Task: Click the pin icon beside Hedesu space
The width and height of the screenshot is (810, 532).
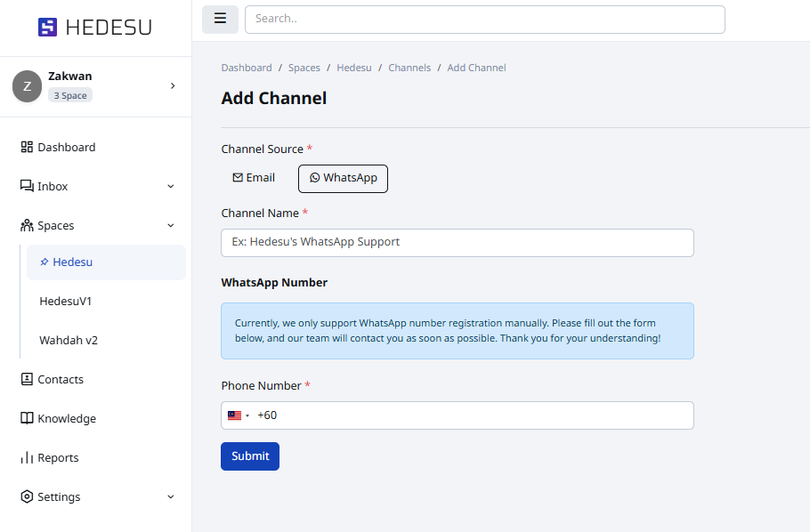Action: (x=45, y=262)
